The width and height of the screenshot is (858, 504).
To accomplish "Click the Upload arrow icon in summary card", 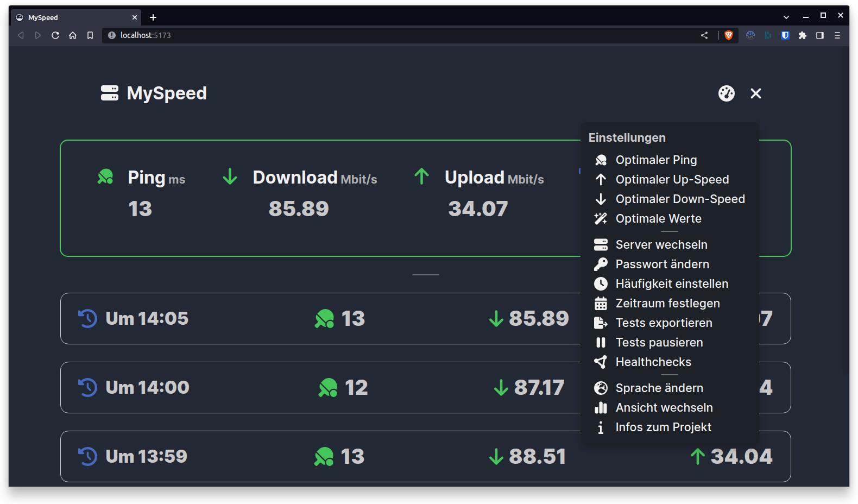I will (422, 177).
